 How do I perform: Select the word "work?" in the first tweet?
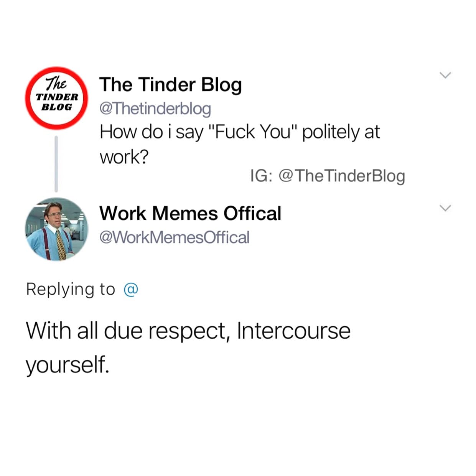tap(124, 157)
